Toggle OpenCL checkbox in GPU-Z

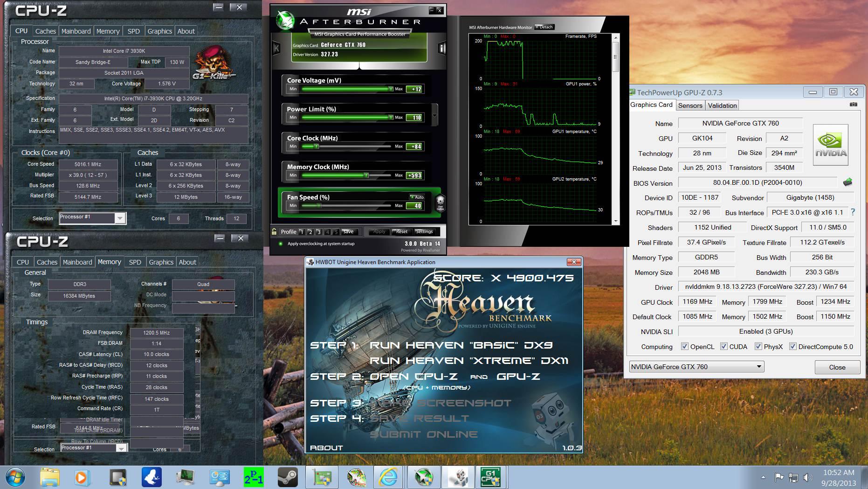click(x=684, y=346)
